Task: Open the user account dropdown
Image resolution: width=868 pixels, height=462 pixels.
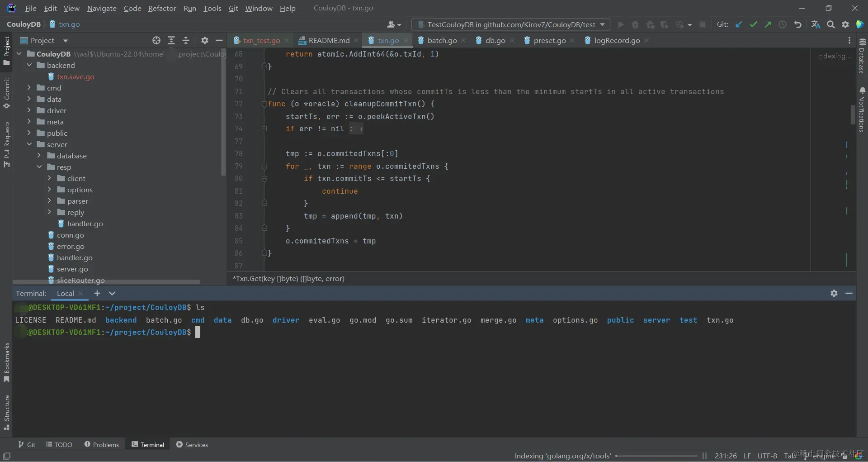Action: [394, 24]
